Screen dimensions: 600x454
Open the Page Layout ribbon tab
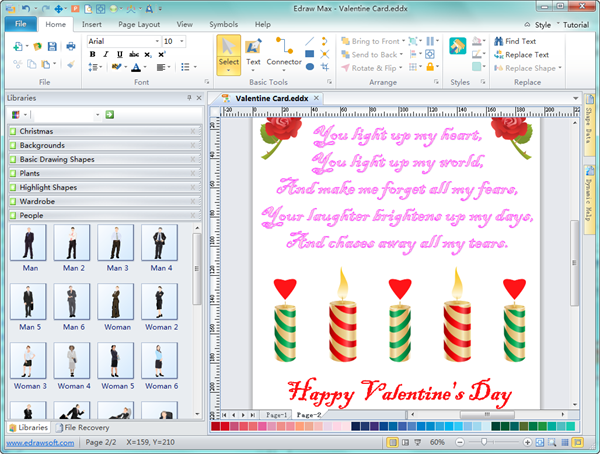coord(137,23)
